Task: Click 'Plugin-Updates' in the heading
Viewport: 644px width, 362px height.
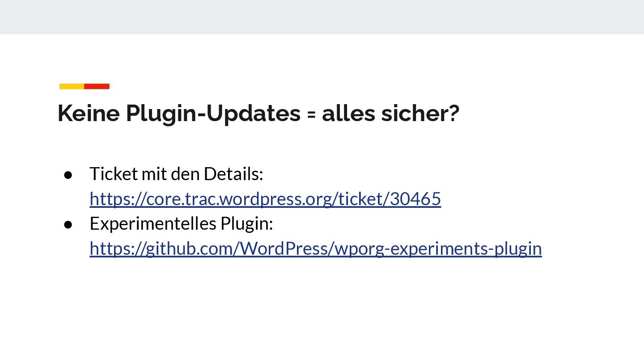Action: tap(213, 114)
